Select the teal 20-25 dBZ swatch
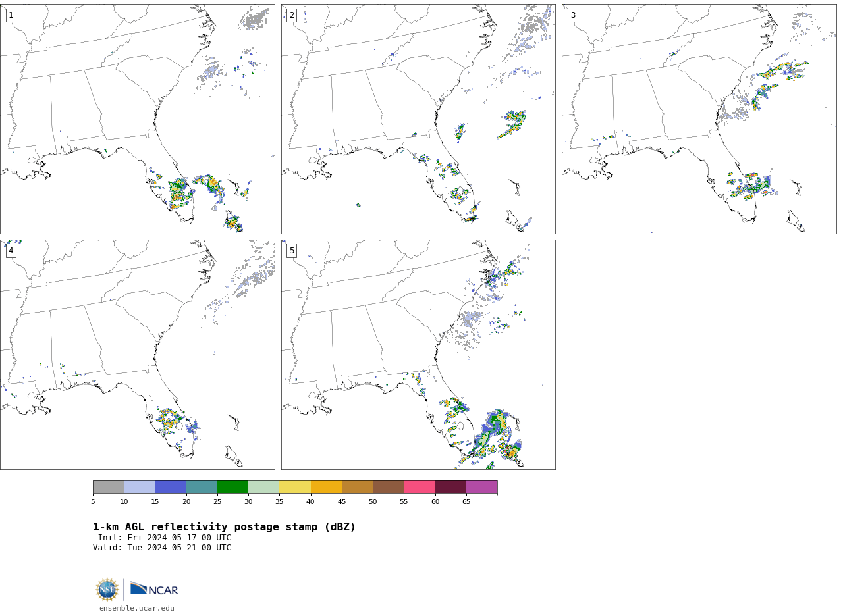Image resolution: width=843 pixels, height=616 pixels. pyautogui.click(x=202, y=487)
